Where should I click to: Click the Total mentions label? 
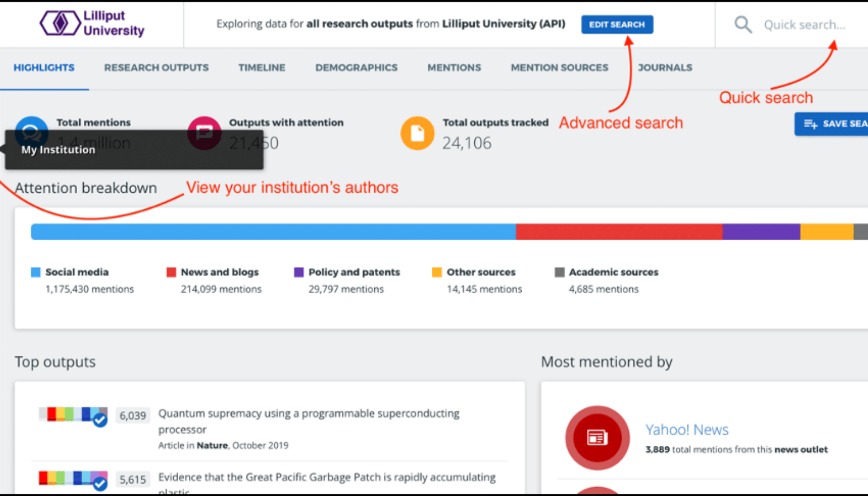point(93,122)
